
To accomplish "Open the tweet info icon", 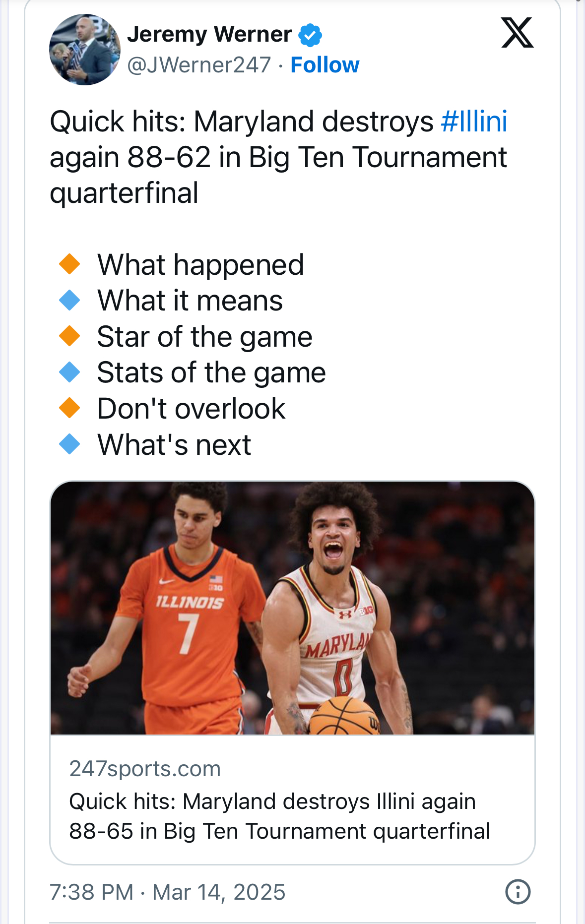I will point(518,892).
